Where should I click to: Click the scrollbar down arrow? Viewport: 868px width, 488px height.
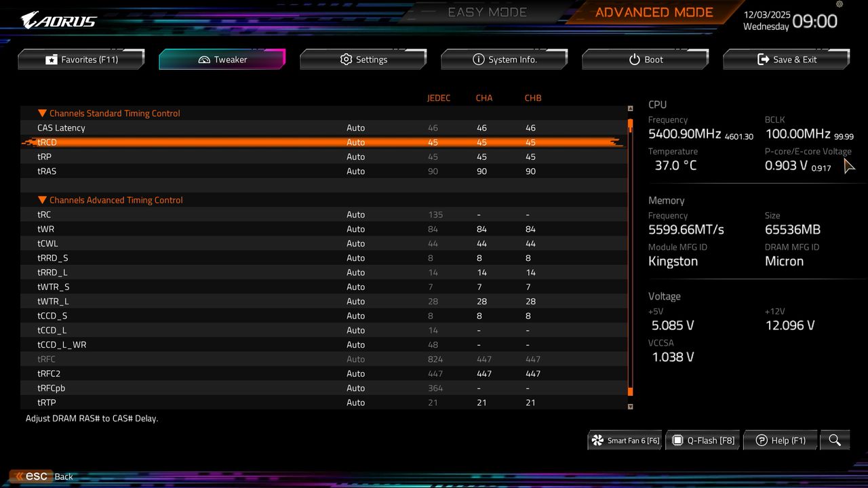click(631, 407)
